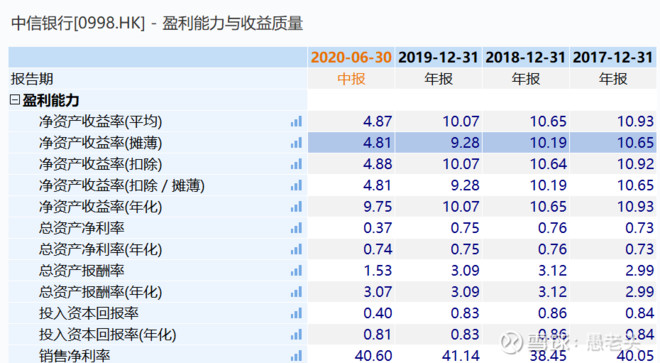This screenshot has width=660, height=363.
Task: Open chart icon for 净资产收益率(年化) row
Action: 296,207
